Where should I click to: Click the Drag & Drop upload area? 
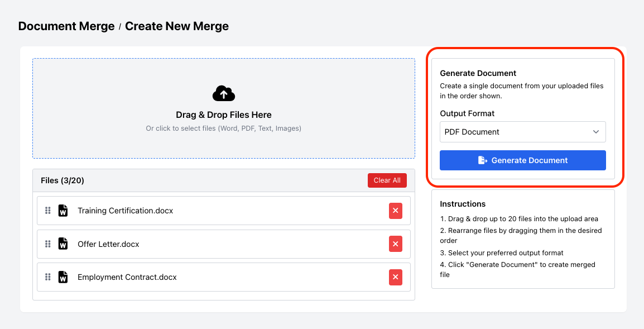[223, 108]
